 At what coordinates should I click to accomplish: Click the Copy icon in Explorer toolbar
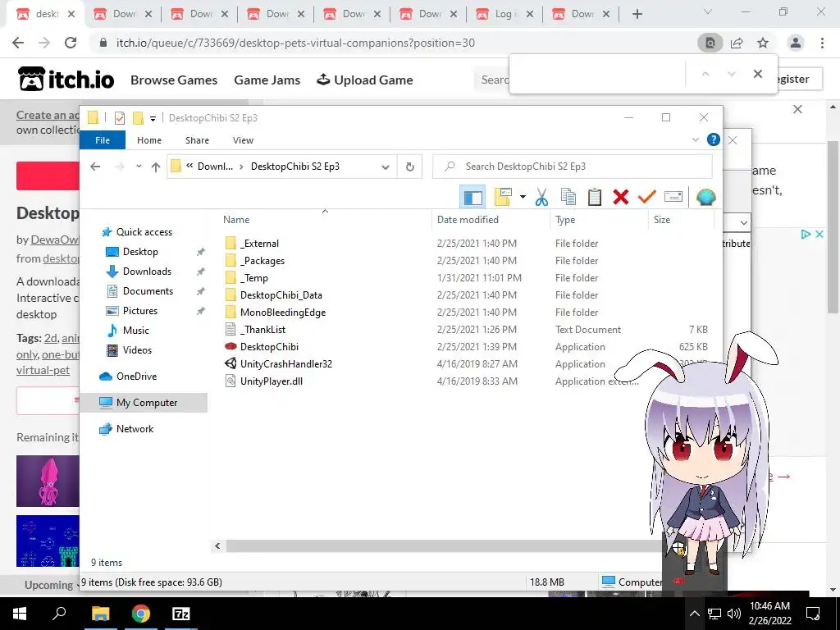[568, 197]
